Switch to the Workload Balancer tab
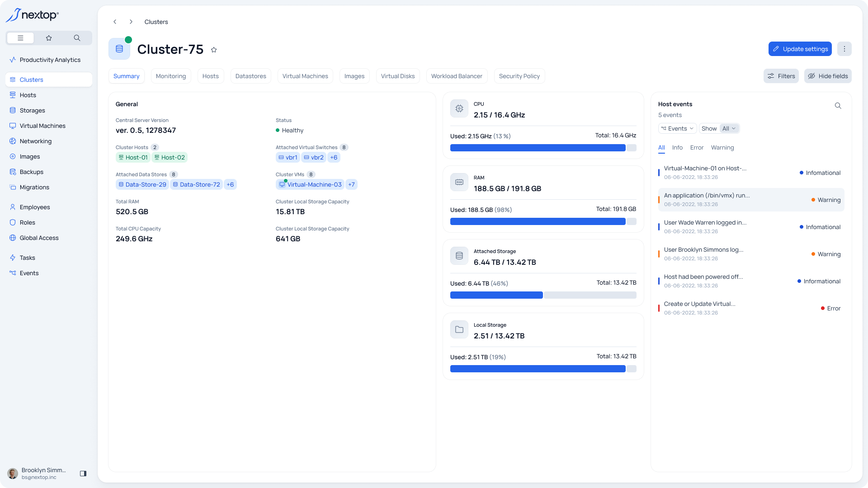The image size is (868, 488). point(457,76)
